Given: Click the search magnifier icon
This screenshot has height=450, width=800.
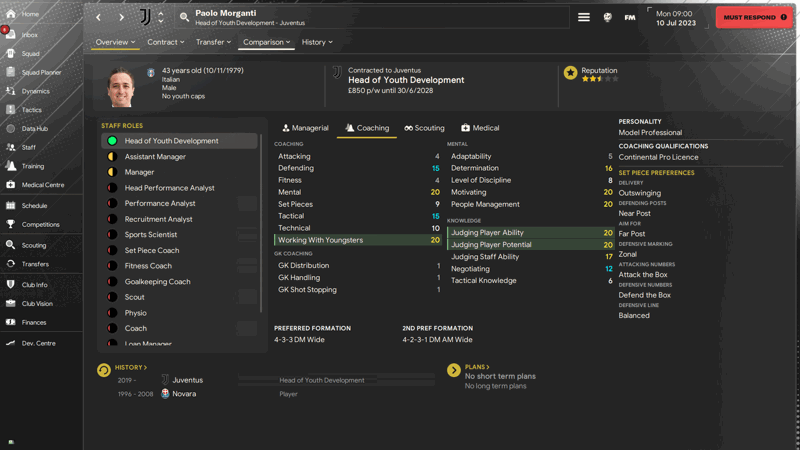Looking at the screenshot, I should [184, 17].
